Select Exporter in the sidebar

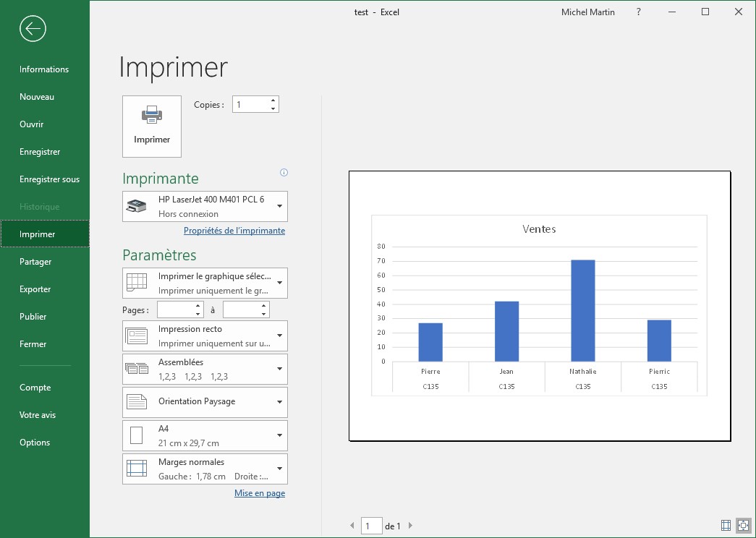click(35, 289)
